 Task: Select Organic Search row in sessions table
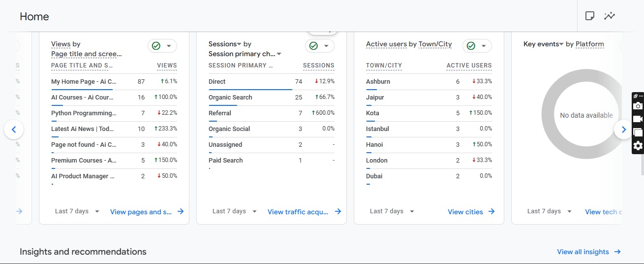tap(230, 98)
